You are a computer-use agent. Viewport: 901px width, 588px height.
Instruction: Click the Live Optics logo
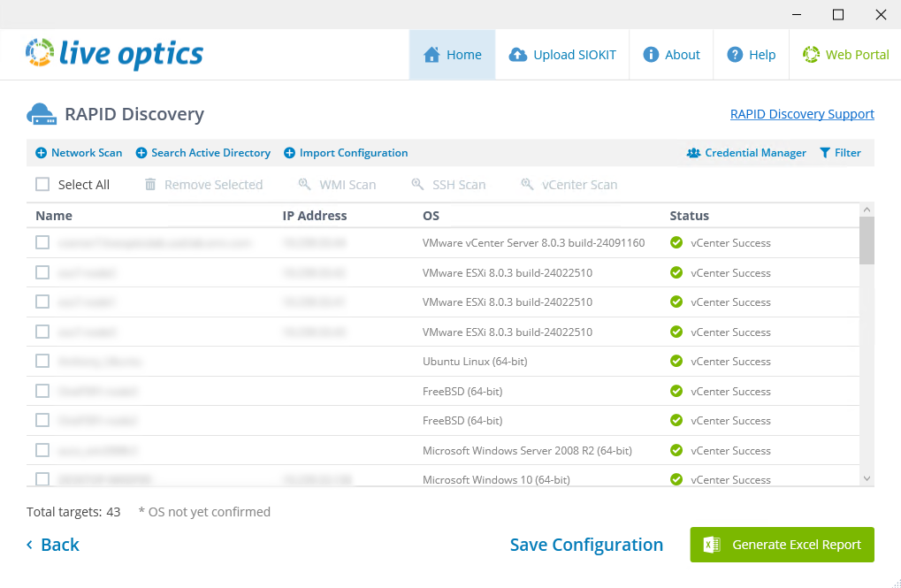click(x=114, y=54)
